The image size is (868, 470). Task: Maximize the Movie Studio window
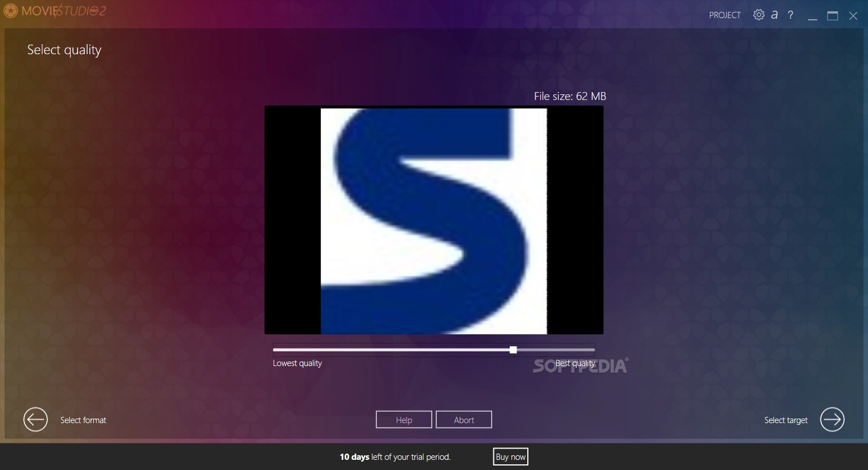pos(832,16)
